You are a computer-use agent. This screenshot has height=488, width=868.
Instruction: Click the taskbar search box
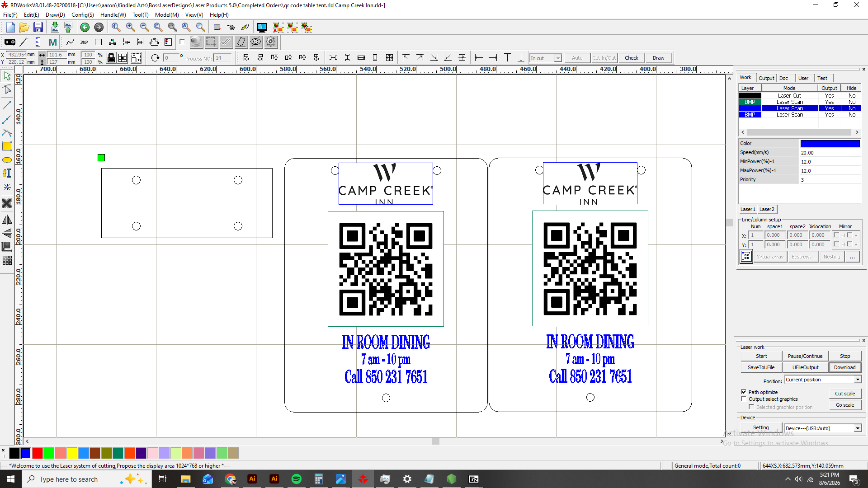coord(86,479)
